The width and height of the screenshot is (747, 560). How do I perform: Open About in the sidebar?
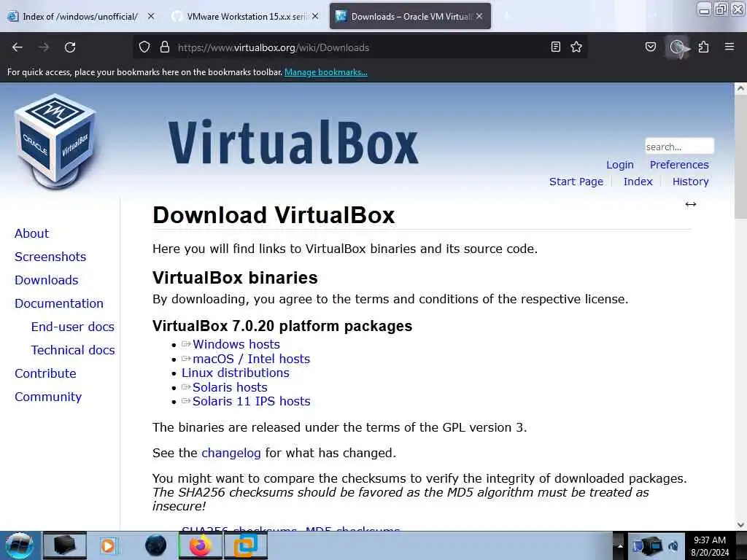[x=31, y=233]
